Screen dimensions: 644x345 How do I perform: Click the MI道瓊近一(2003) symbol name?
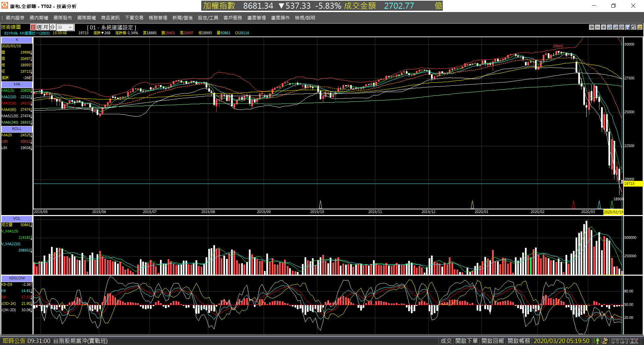pos(35,33)
